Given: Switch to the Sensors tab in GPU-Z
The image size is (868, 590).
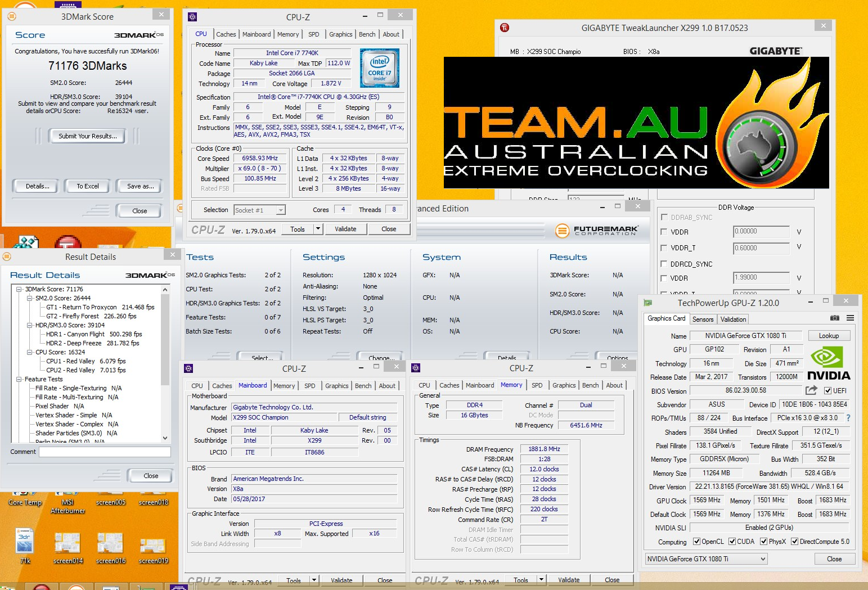Looking at the screenshot, I should (x=703, y=319).
